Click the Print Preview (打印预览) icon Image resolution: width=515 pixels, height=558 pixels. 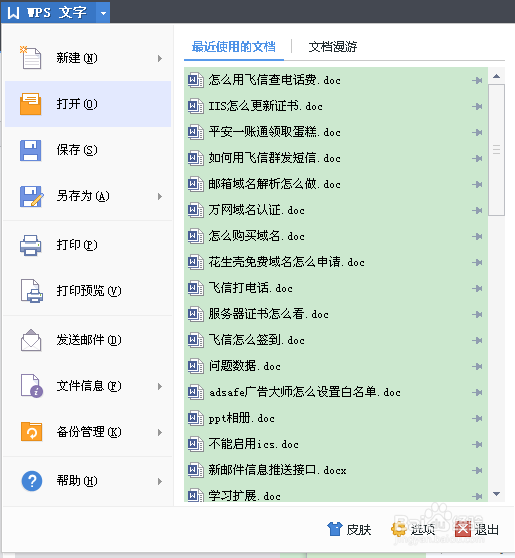click(32, 291)
